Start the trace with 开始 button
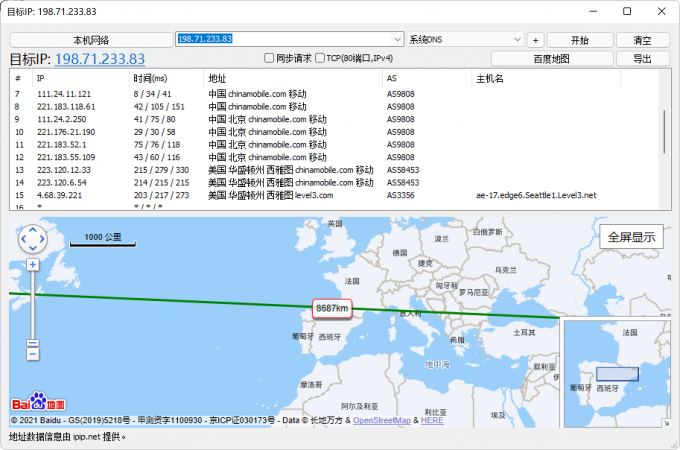This screenshot has width=680, height=450. click(580, 40)
